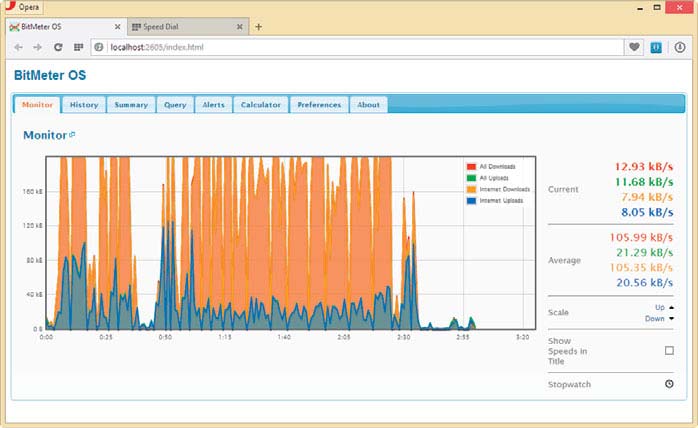Close the Speed Dial tab
This screenshot has height=428, width=698.
point(239,27)
